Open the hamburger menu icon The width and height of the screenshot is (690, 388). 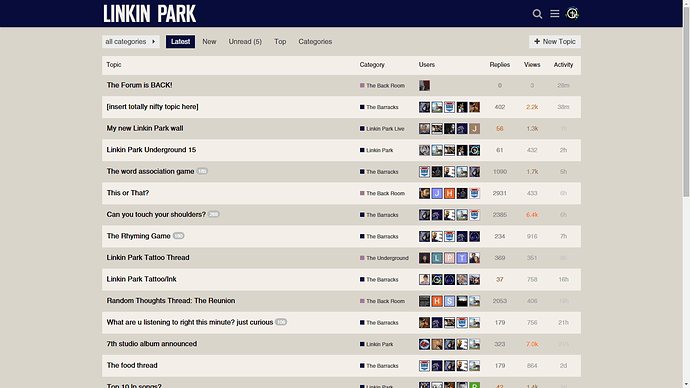554,14
